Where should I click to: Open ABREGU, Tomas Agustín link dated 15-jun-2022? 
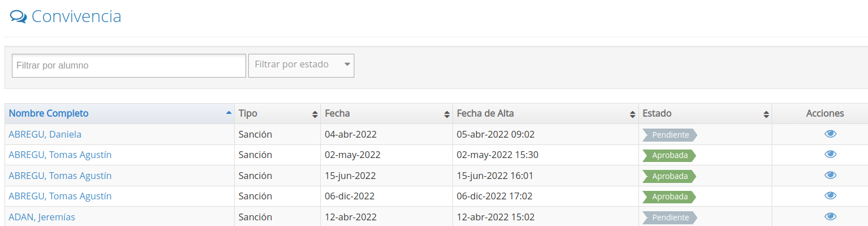pyautogui.click(x=60, y=176)
